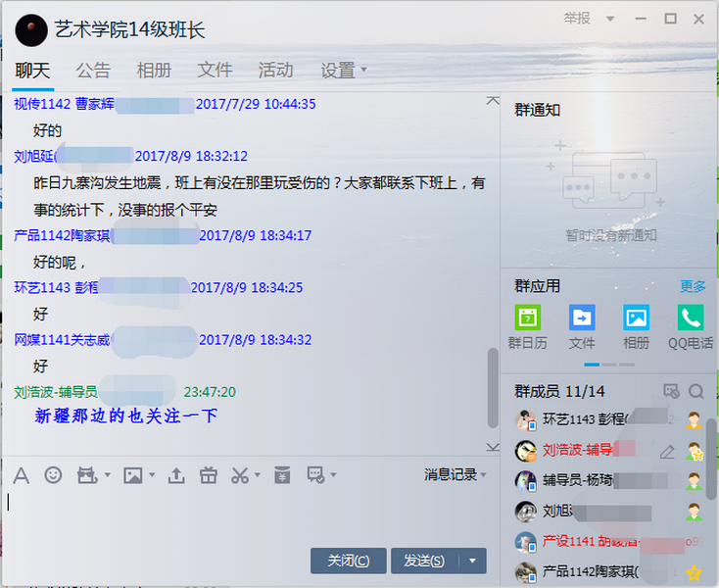Viewport: 719px width, 588px height.
Task: Click the chat bubble checkmark icon
Action: pos(316,475)
